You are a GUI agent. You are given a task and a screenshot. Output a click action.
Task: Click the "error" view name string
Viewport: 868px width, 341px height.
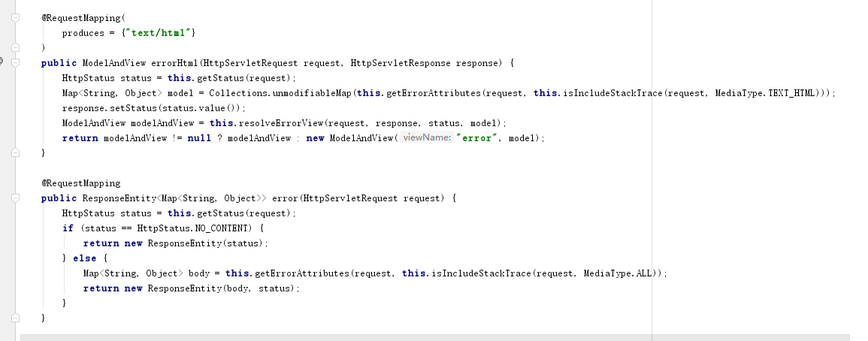(x=476, y=138)
